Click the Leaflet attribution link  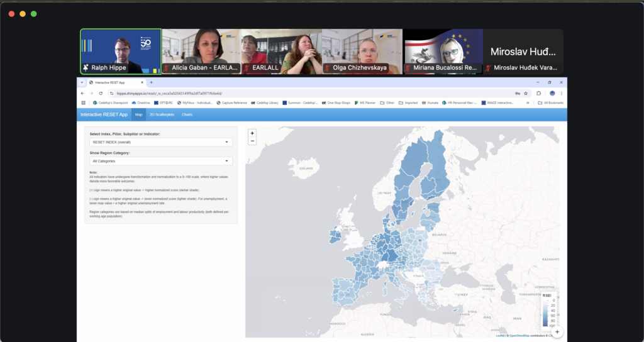click(x=500, y=336)
